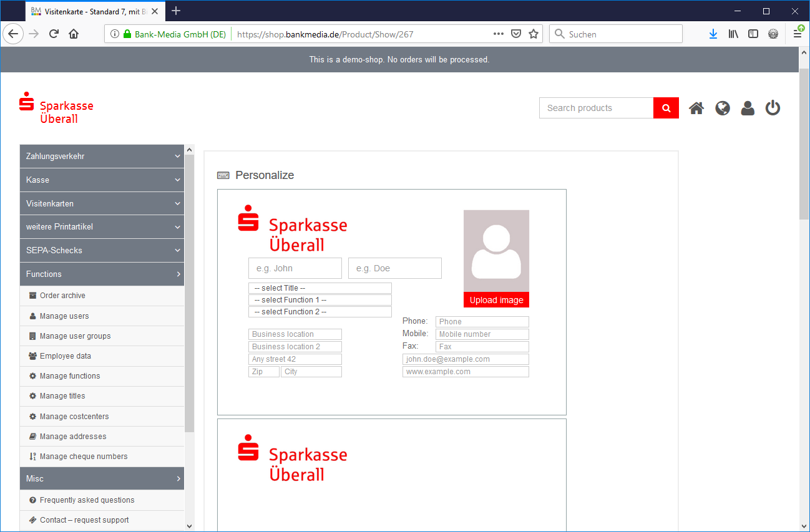Click the extension gear icon in toolbar
Screen dimensions: 810x532
(773, 34)
